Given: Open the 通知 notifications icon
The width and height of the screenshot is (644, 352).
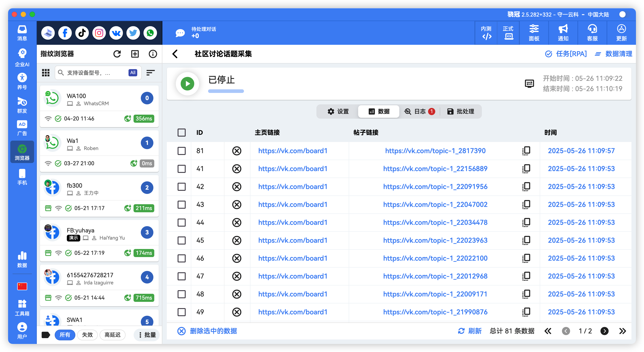Looking at the screenshot, I should pyautogui.click(x=563, y=33).
